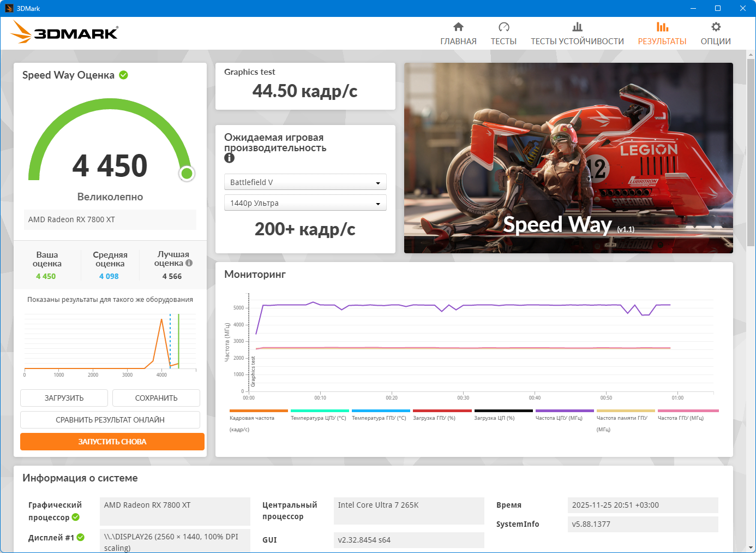Click green validation checkmark beside Speed Way score
This screenshot has height=553, width=756.
pyautogui.click(x=124, y=75)
